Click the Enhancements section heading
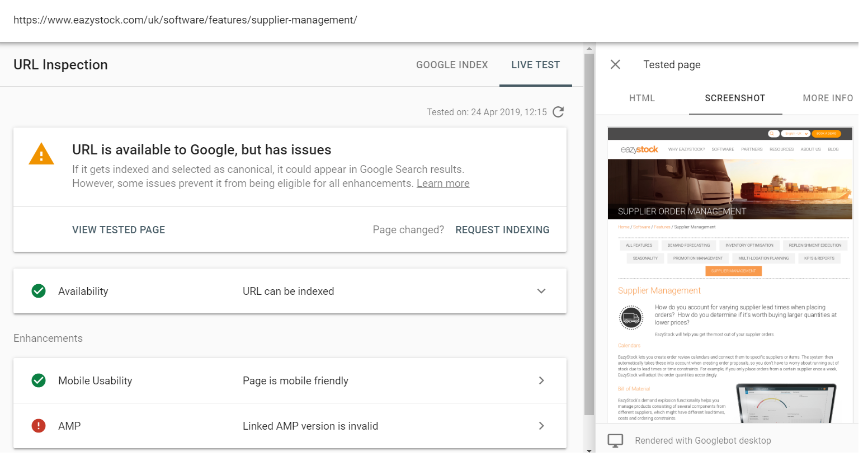Image resolution: width=868 pixels, height=461 pixels. 48,338
